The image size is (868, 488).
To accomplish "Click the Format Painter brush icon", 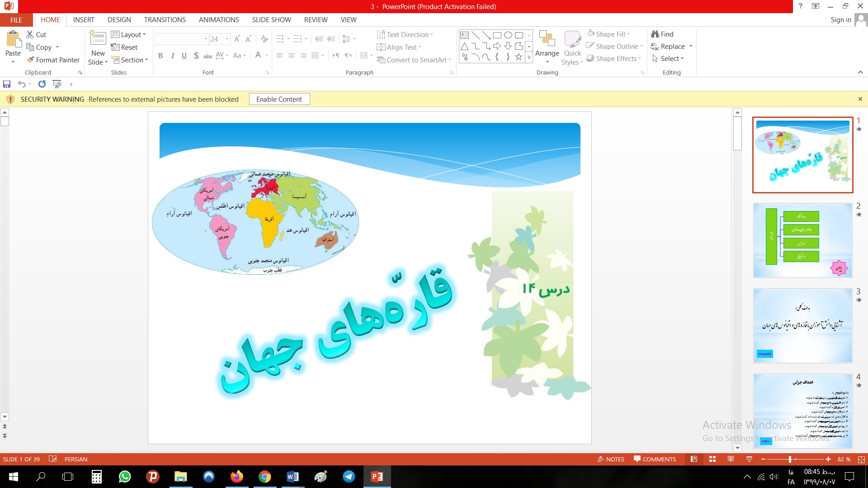I will [30, 60].
